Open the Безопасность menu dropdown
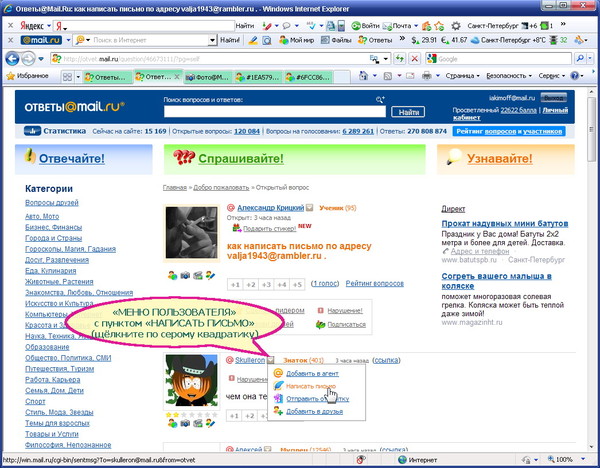600x468 pixels. click(509, 76)
